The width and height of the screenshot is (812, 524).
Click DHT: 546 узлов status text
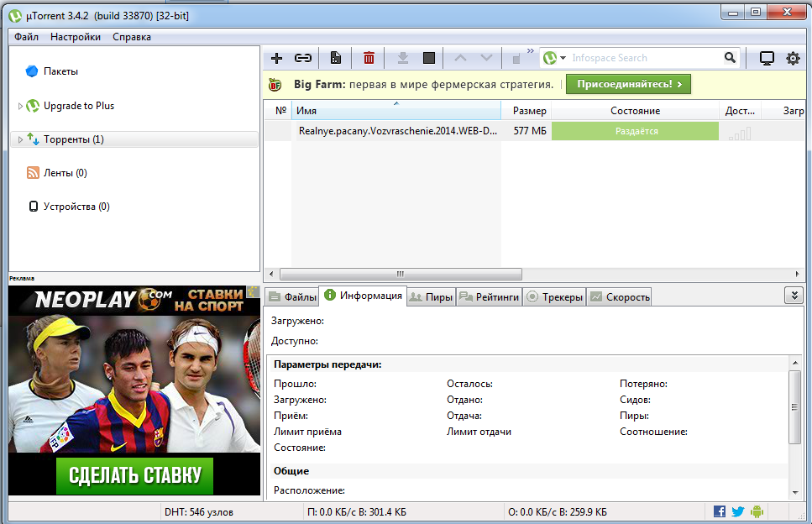[199, 512]
